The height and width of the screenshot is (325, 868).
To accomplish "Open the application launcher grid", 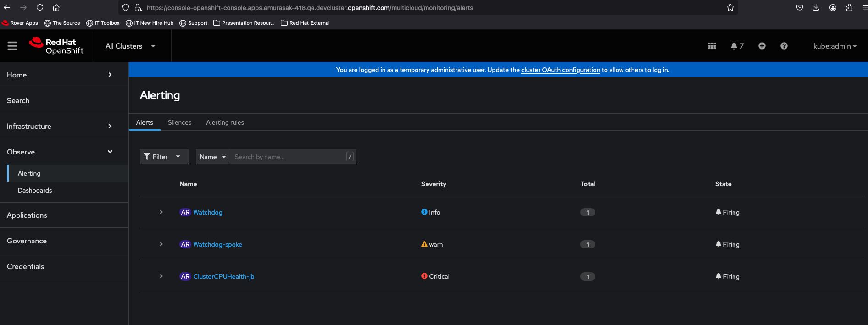I will [712, 46].
